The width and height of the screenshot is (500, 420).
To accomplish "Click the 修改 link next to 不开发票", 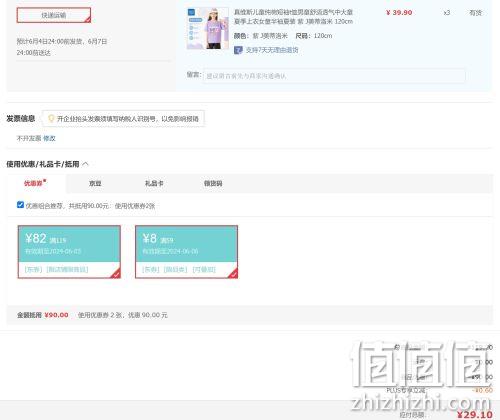I will pyautogui.click(x=49, y=138).
